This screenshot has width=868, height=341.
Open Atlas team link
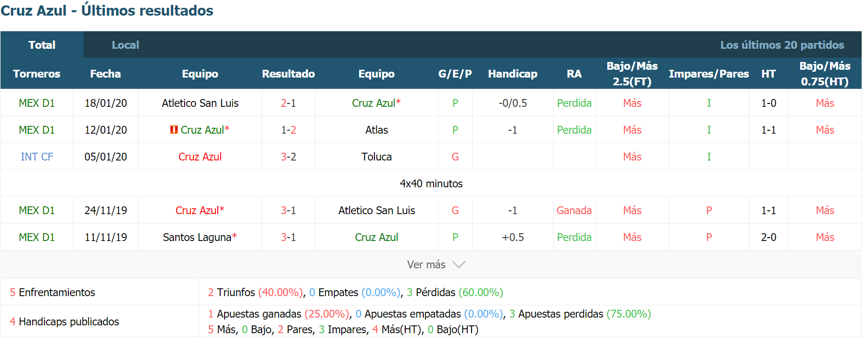(376, 130)
